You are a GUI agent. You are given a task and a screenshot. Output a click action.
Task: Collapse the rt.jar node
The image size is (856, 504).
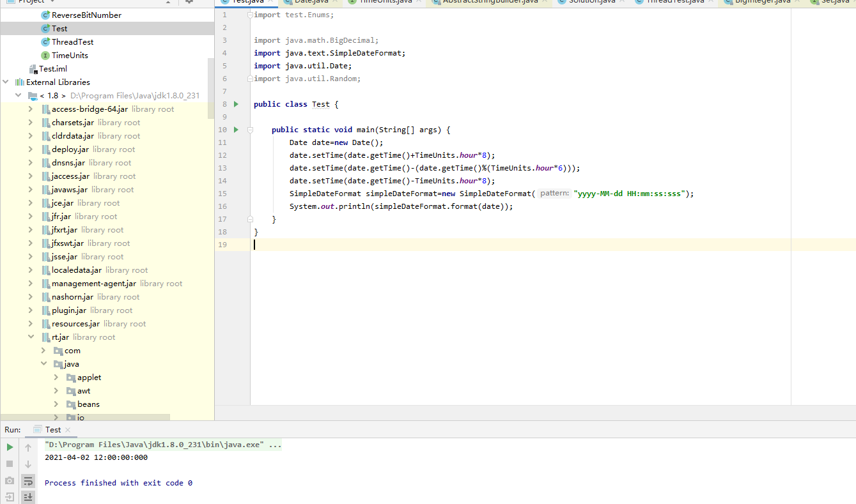[31, 337]
